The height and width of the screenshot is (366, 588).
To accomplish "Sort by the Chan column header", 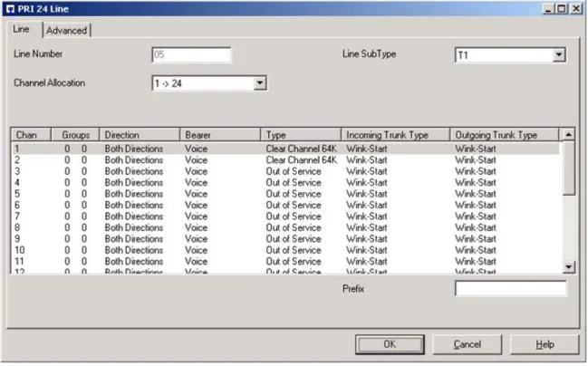I will coord(31,135).
